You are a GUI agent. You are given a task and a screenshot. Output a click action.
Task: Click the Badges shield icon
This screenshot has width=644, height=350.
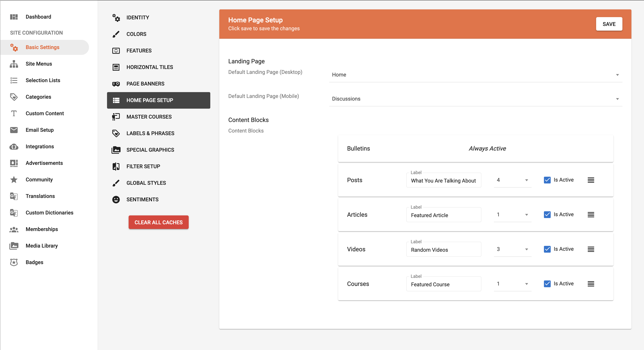click(x=14, y=262)
